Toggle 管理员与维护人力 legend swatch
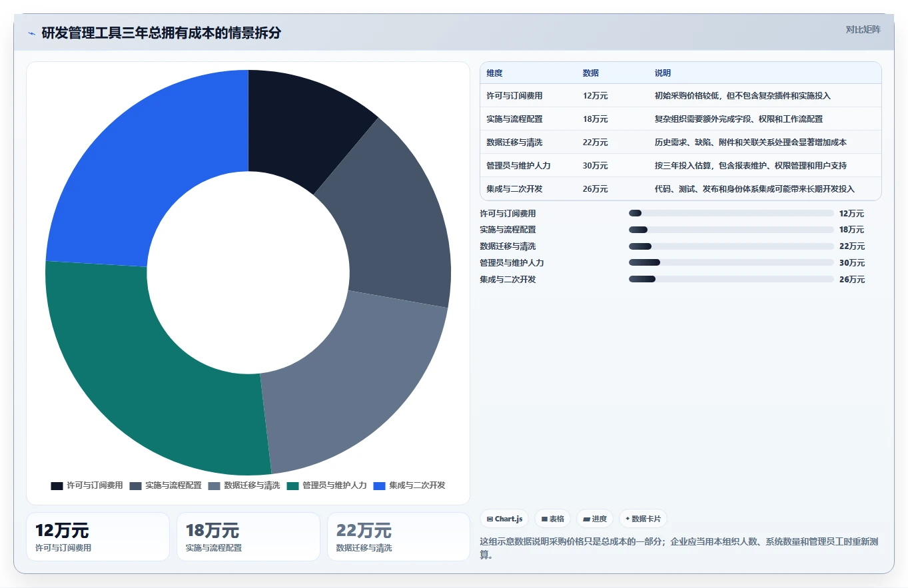Image resolution: width=908 pixels, height=588 pixels. pyautogui.click(x=292, y=485)
